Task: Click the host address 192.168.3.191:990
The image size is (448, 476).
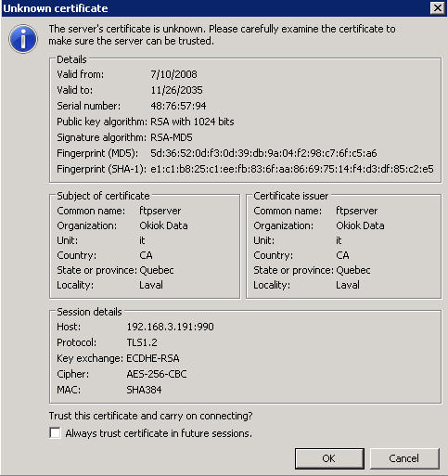Action: [x=170, y=327]
